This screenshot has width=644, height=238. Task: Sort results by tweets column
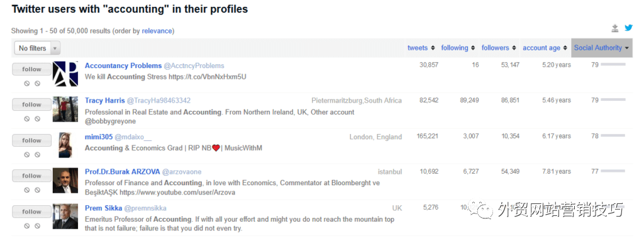coord(421,48)
